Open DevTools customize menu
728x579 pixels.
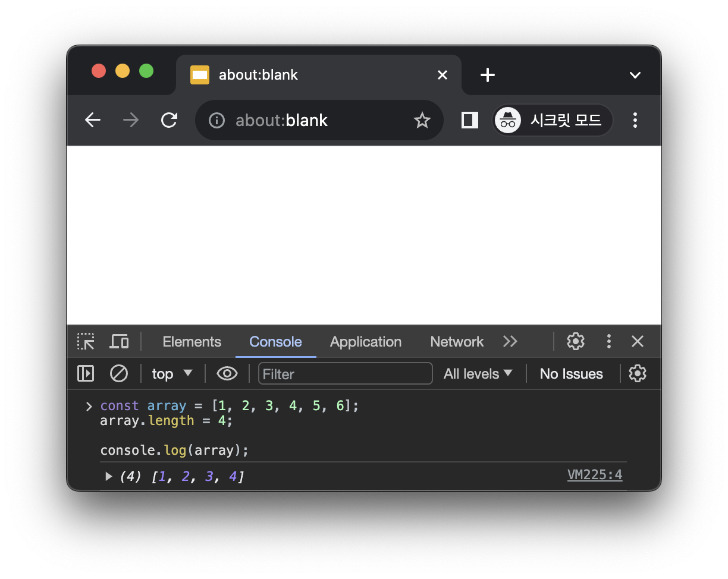coord(608,341)
